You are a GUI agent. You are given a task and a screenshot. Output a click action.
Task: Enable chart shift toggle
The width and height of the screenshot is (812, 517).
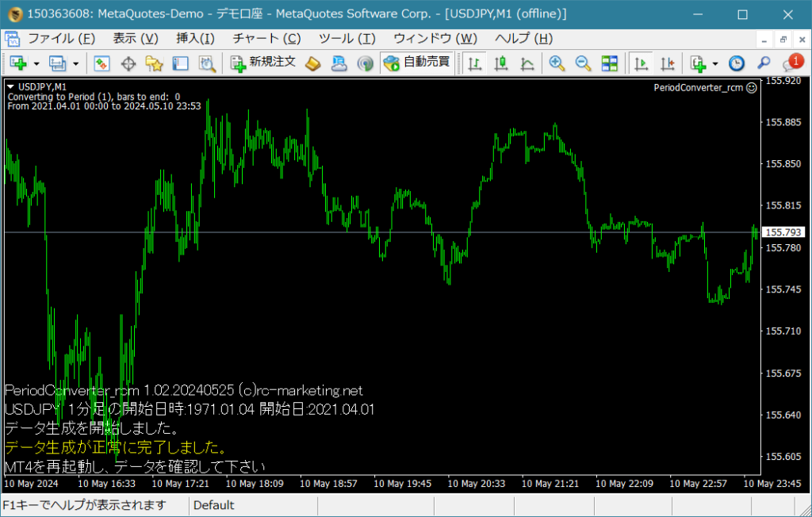(x=668, y=63)
